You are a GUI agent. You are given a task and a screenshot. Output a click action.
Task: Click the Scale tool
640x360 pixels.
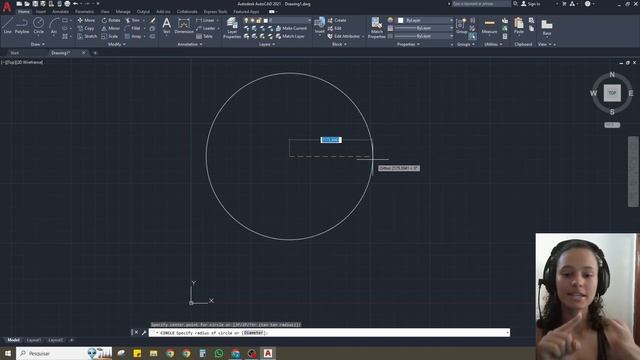pos(110,36)
